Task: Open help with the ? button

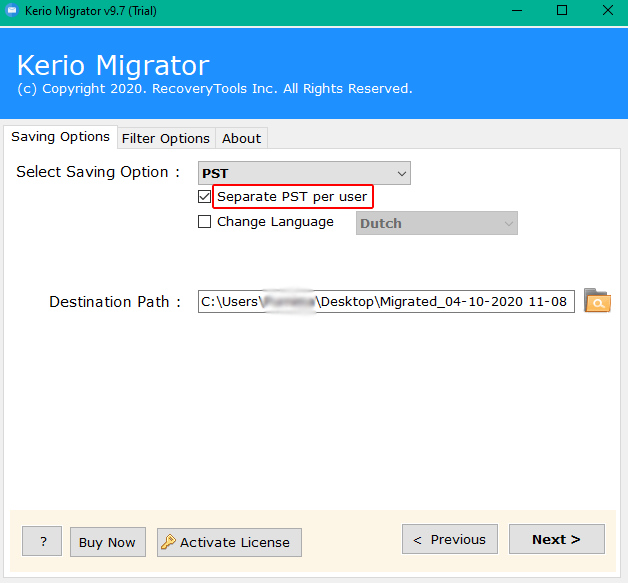Action: click(x=42, y=541)
